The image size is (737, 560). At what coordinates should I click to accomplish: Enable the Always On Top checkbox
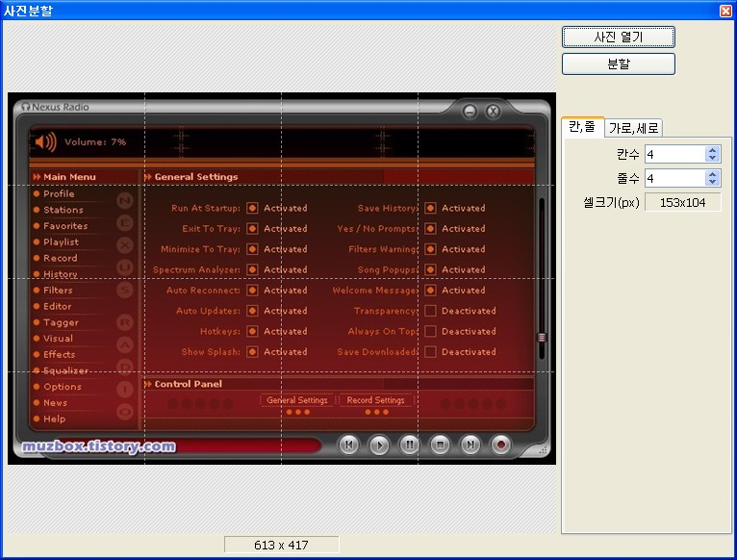coord(430,331)
